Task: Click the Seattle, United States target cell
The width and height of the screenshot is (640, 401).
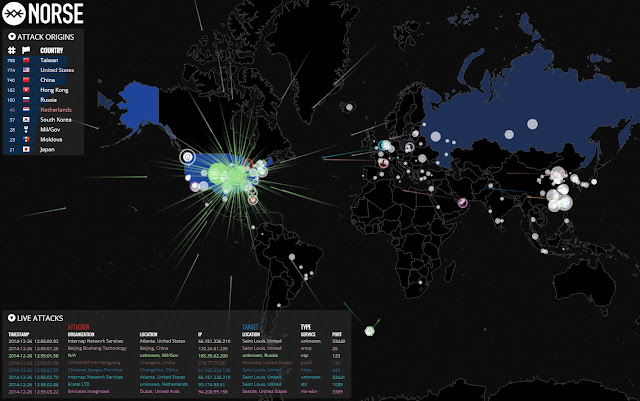Action: coord(264,391)
